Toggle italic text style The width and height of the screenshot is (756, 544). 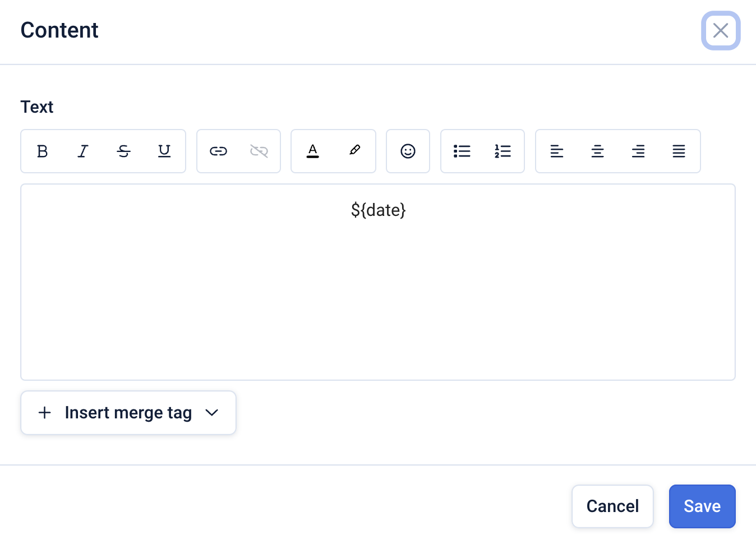83,151
